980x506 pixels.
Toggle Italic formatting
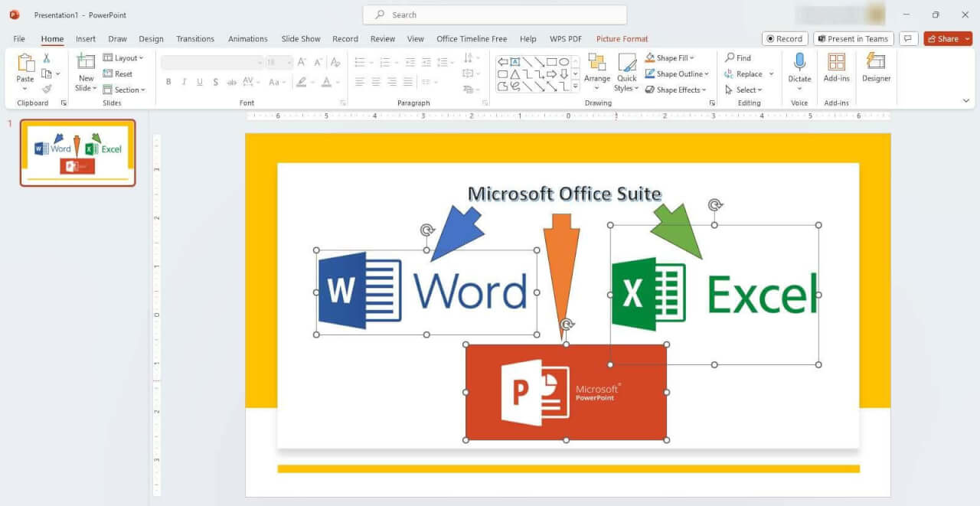click(x=184, y=82)
